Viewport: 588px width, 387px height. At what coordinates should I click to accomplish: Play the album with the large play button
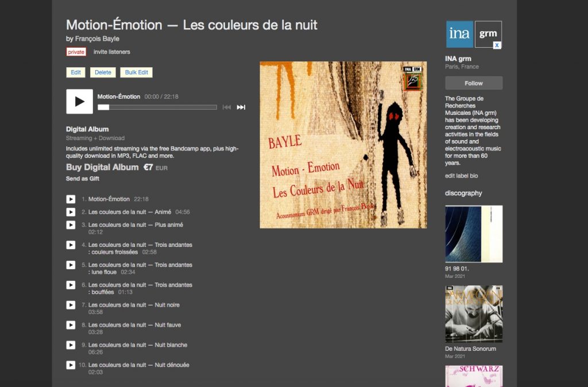click(79, 101)
